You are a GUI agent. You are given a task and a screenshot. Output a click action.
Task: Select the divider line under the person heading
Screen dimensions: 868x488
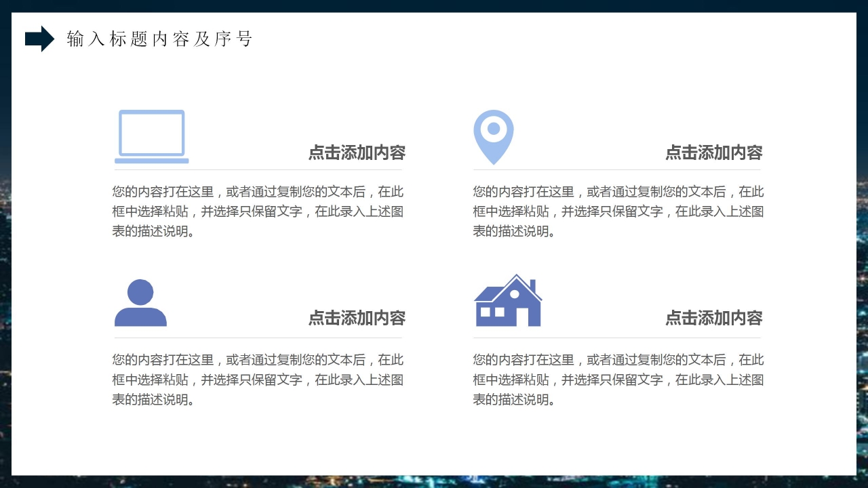pyautogui.click(x=258, y=338)
